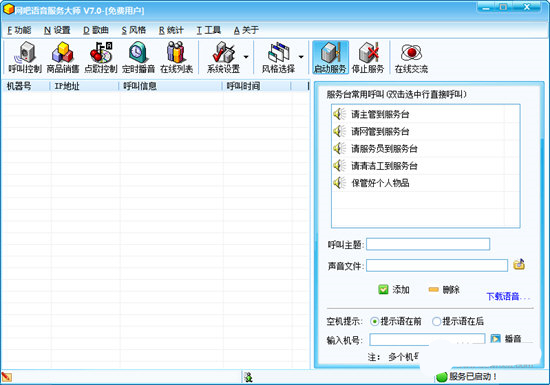
Task: Sort by the 机器号 column header
Action: [26, 86]
